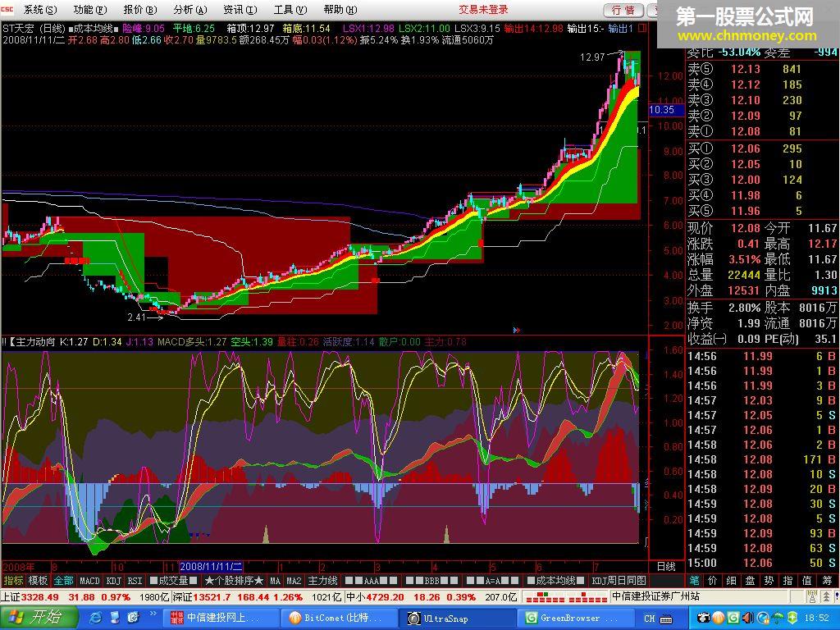
Task: Select the KDJ周日同图 tab
Action: point(619,580)
